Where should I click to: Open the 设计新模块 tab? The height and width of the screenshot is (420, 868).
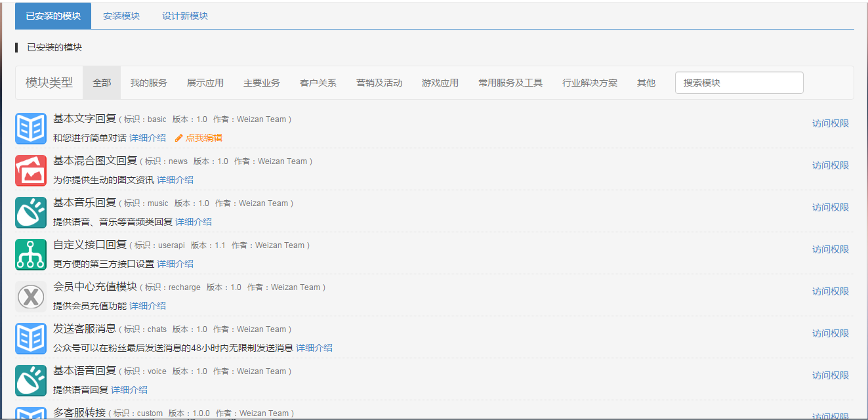[185, 16]
